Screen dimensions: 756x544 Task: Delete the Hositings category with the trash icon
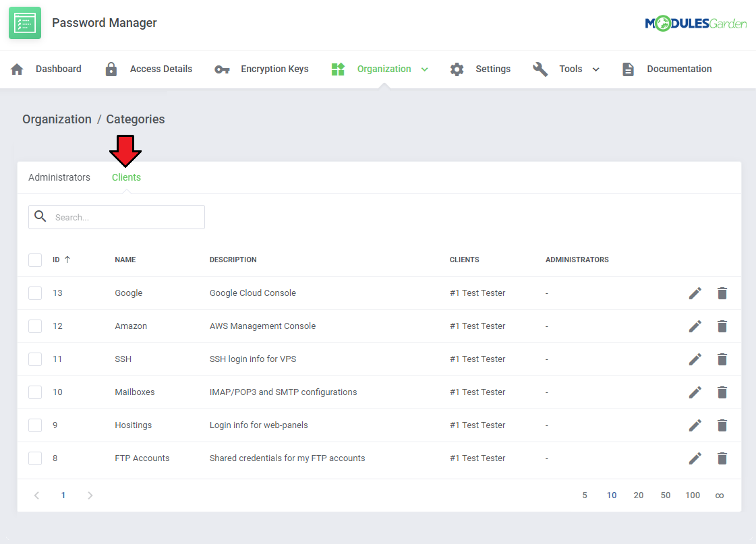tap(722, 425)
